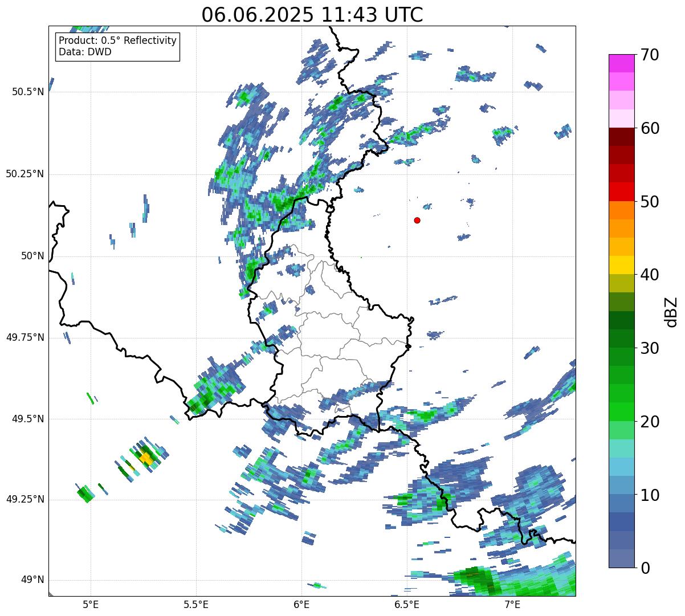Click the colorbar tick label "10"
This screenshot has width=685, height=616.
click(649, 495)
